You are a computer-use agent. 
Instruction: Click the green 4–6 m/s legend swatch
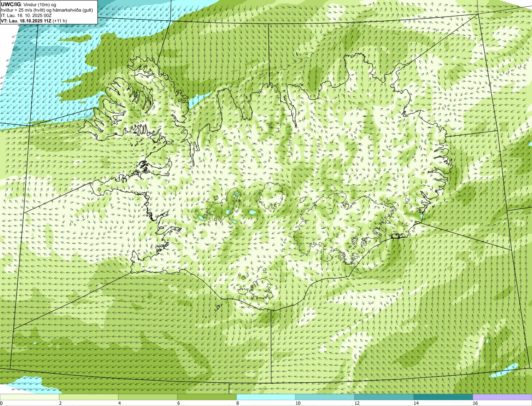pos(148,397)
